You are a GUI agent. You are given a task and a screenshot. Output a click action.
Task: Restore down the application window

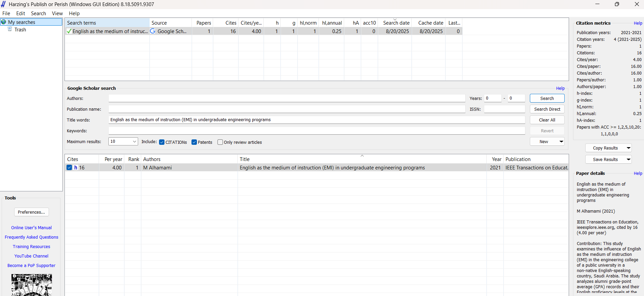coord(617,4)
